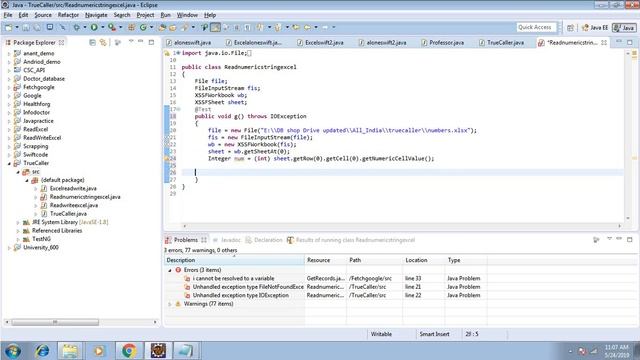Switch to the Professor.java editor tab

tap(443, 42)
